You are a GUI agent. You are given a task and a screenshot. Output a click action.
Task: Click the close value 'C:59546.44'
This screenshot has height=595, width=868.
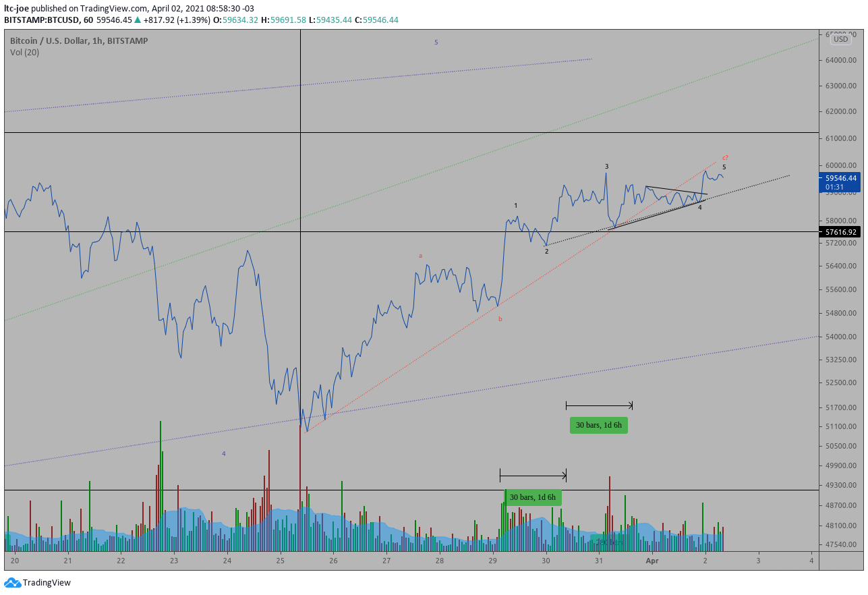pyautogui.click(x=377, y=20)
